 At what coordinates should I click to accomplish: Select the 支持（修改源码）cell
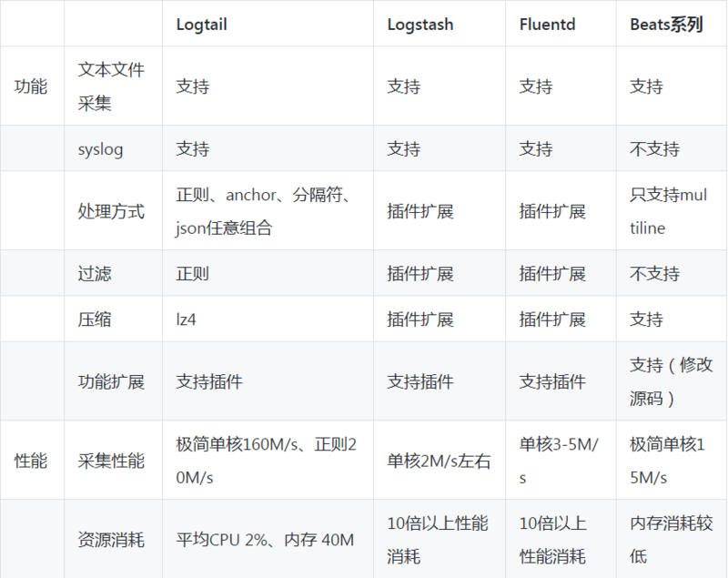pos(671,381)
